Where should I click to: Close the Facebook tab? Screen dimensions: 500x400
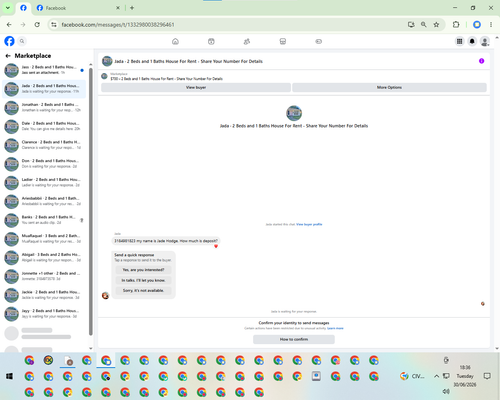click(x=118, y=8)
